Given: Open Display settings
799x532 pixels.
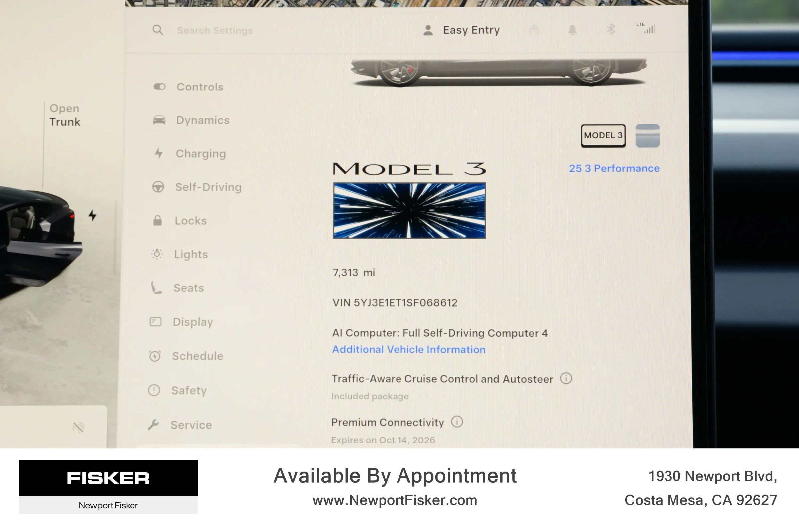Looking at the screenshot, I should 181,322.
